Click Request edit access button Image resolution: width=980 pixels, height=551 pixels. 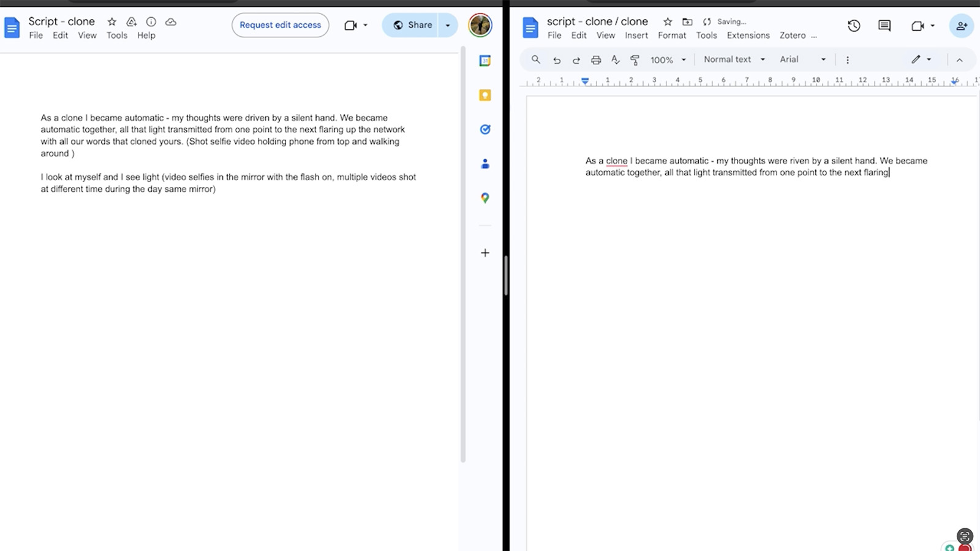pos(280,25)
